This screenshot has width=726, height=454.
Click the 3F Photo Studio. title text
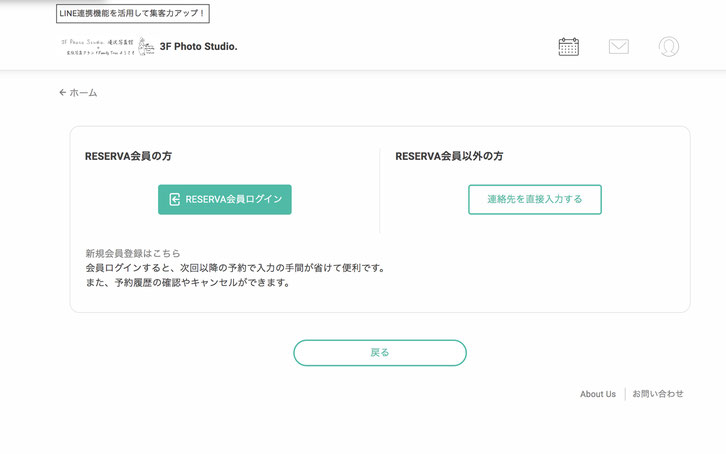[198, 46]
